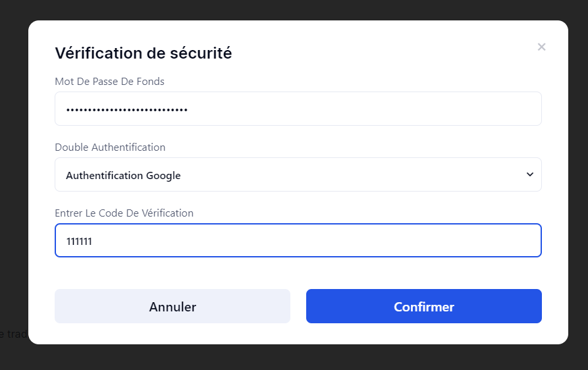Click the masked password dots
Screen dimensions: 588x370
pos(127,109)
